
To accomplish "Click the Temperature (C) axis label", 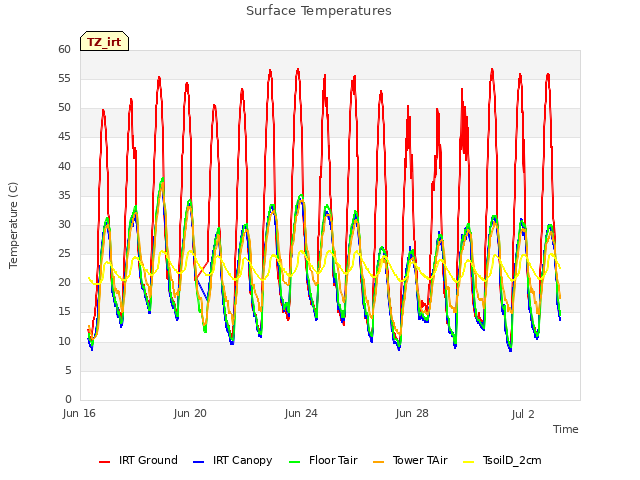I will coord(13,225).
